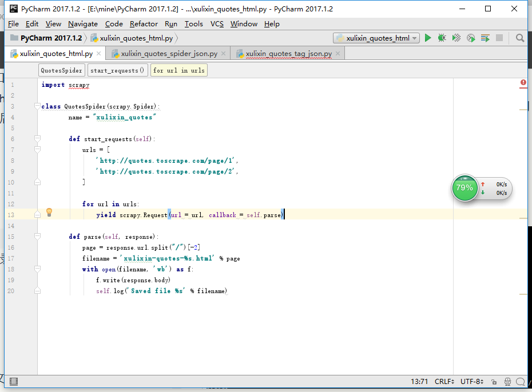Collapse start_requests function fold on line 6
The image size is (532, 392).
tap(37, 139)
